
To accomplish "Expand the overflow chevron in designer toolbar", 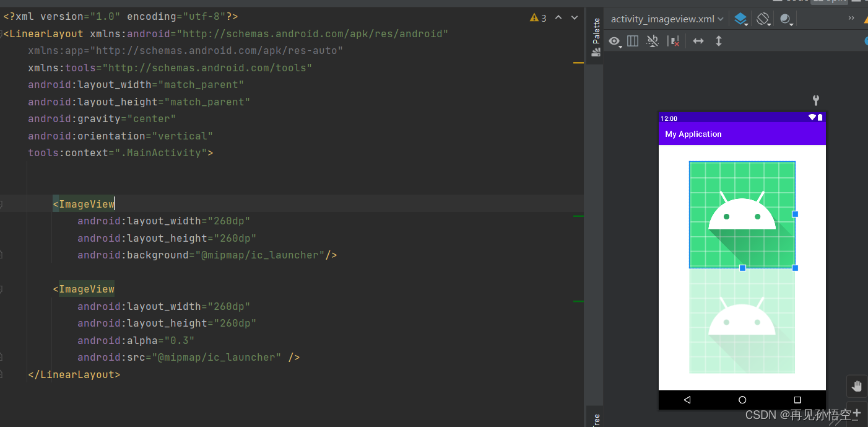I will 851,19.
